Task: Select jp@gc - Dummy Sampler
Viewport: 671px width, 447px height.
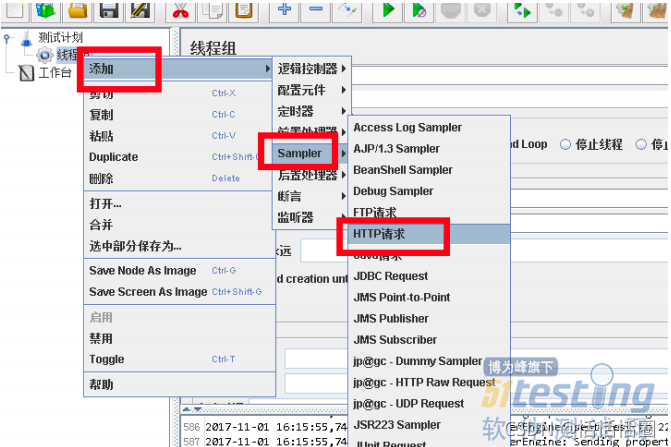Action: [429, 361]
